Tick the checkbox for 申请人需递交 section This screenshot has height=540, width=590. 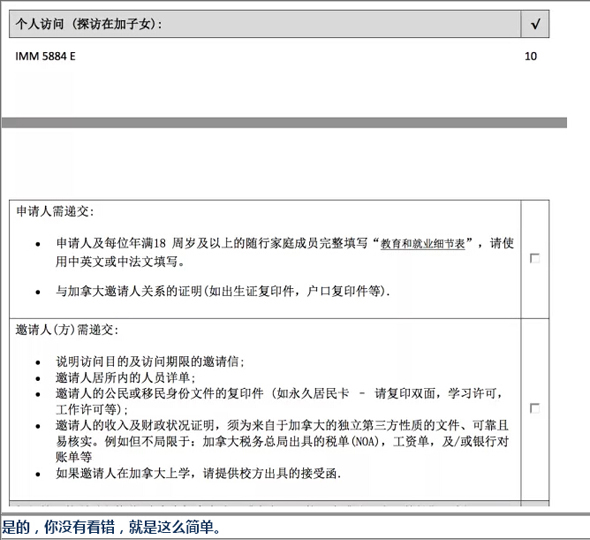pyautogui.click(x=535, y=259)
